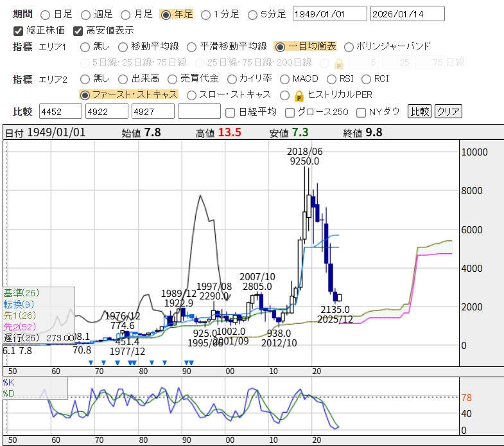Enable 日経平均 comparison checkbox
The image size is (504, 446).
pos(230,112)
